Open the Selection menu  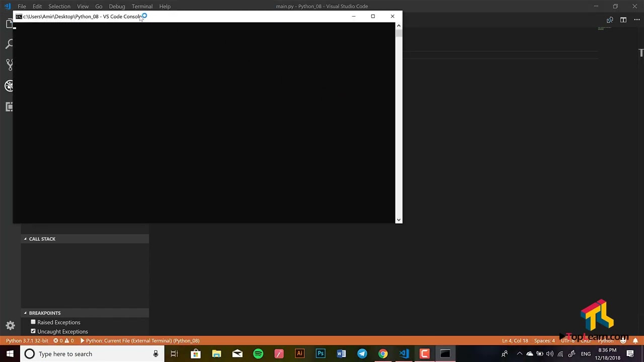point(59,6)
